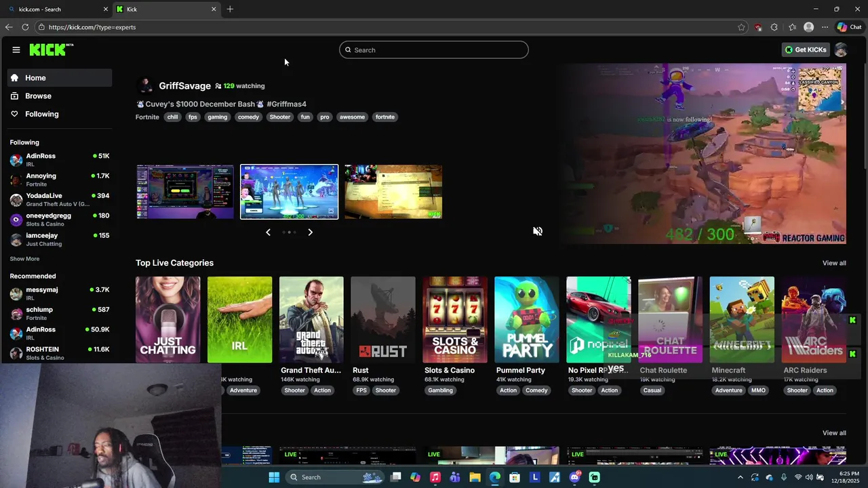This screenshot has width=868, height=488.
Task: Open Following in sidebar navigation
Action: pos(60,114)
